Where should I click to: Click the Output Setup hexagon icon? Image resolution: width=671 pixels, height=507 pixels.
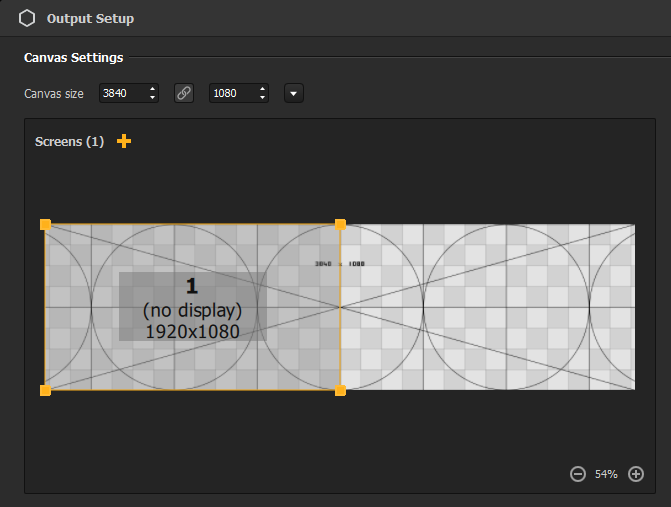point(27,18)
